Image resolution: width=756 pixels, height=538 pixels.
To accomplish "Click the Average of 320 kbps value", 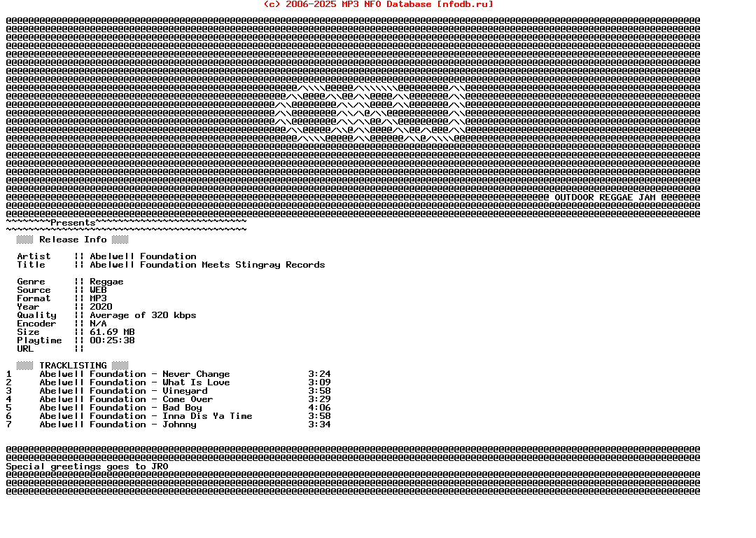I will point(143,315).
